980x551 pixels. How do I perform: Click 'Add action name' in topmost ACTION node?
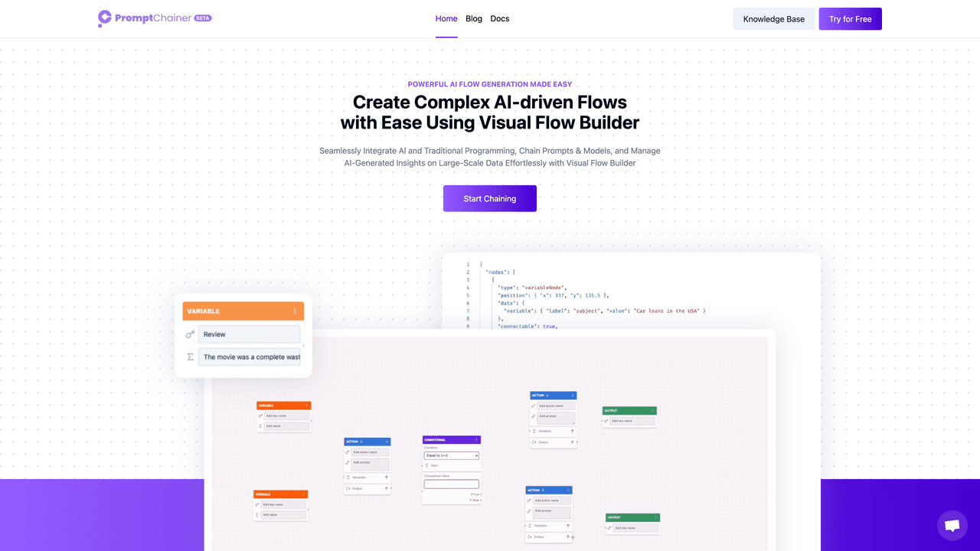tap(556, 406)
